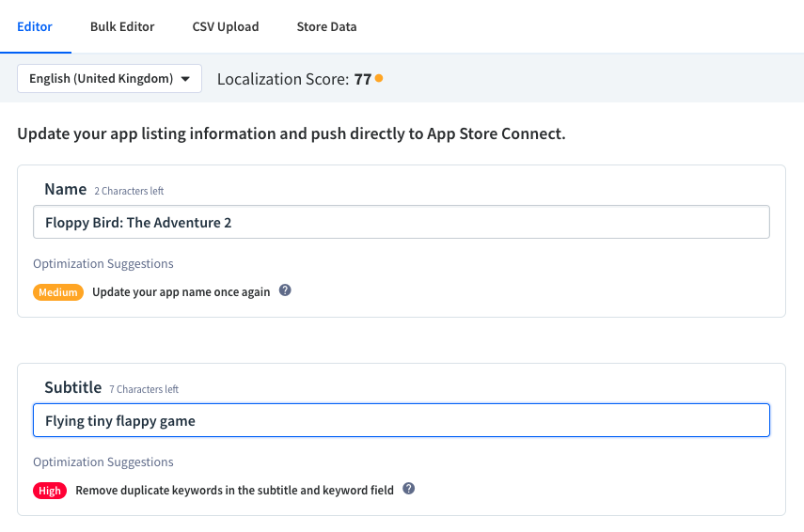Screen dimensions: 804x532
Task: Click the Medium priority badge
Action: click(58, 292)
